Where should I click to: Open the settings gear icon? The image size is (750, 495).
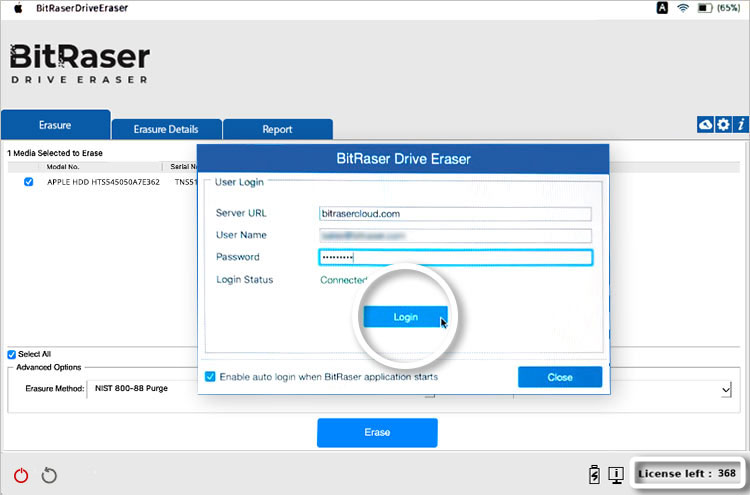[723, 124]
